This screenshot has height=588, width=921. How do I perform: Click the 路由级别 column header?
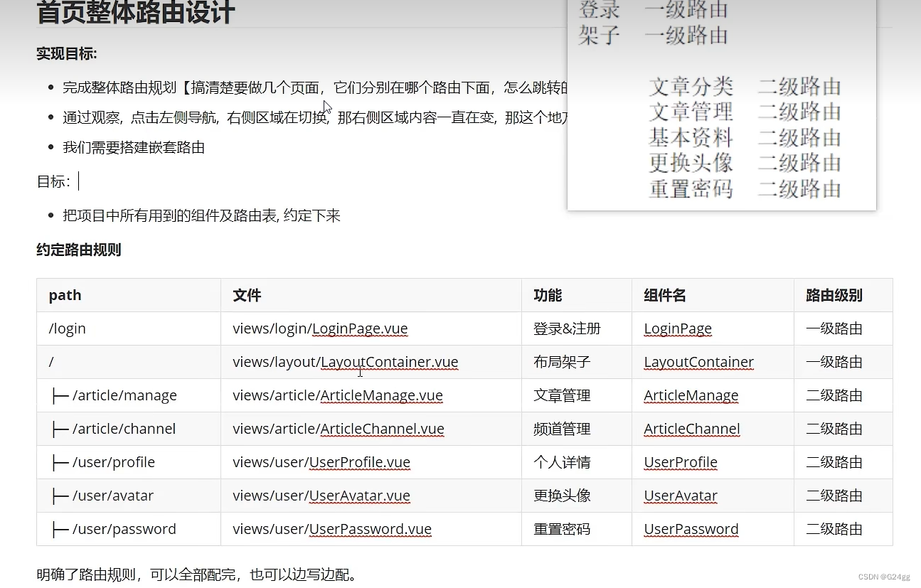point(843,295)
